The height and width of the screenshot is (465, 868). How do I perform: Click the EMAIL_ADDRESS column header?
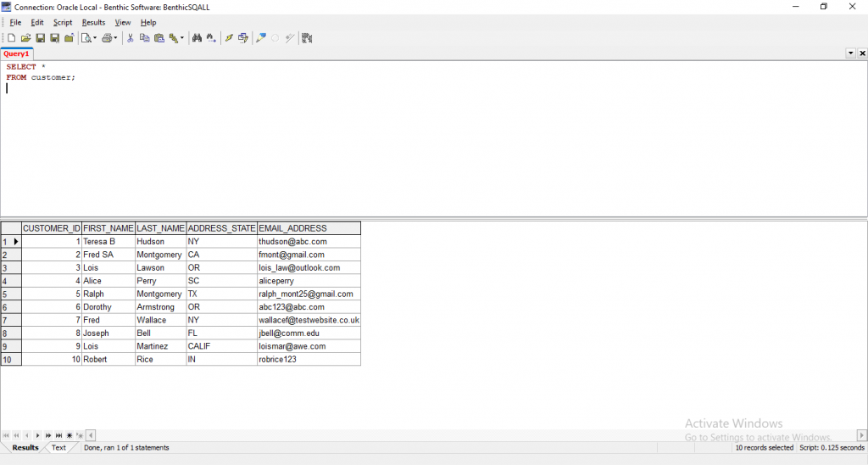coord(292,228)
